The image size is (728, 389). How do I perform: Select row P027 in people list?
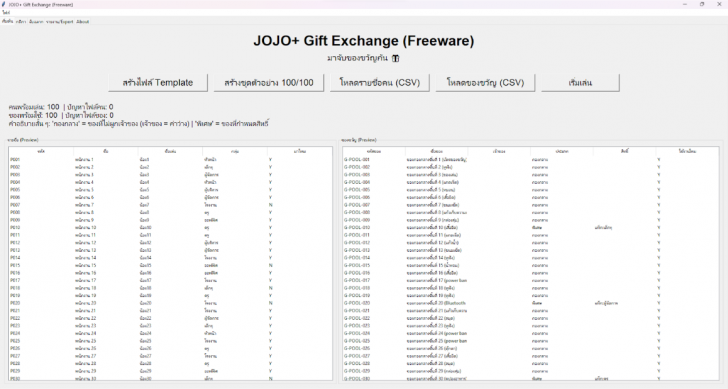tap(170, 356)
